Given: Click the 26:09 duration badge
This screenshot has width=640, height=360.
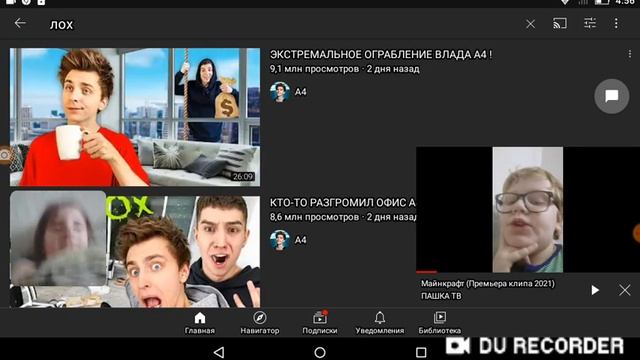Looking at the screenshot, I should [x=243, y=176].
